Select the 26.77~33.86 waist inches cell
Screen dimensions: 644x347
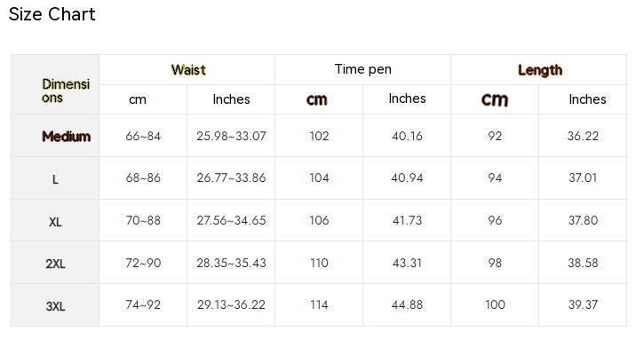coord(231,177)
